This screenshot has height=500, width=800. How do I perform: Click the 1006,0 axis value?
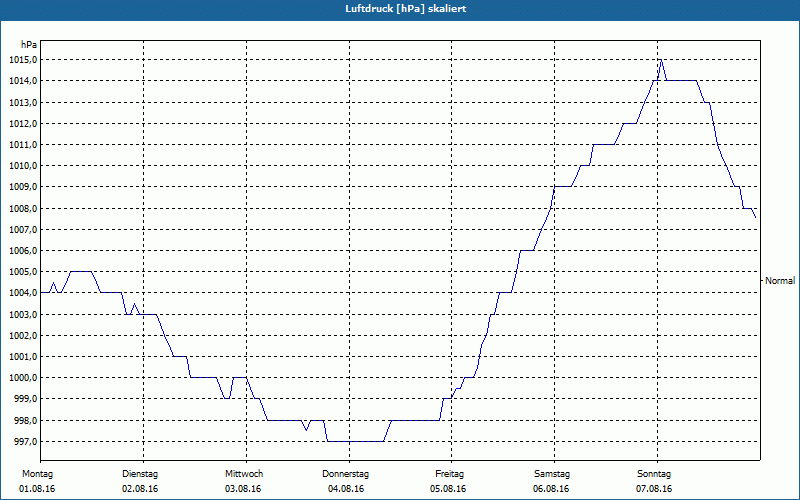(23, 251)
